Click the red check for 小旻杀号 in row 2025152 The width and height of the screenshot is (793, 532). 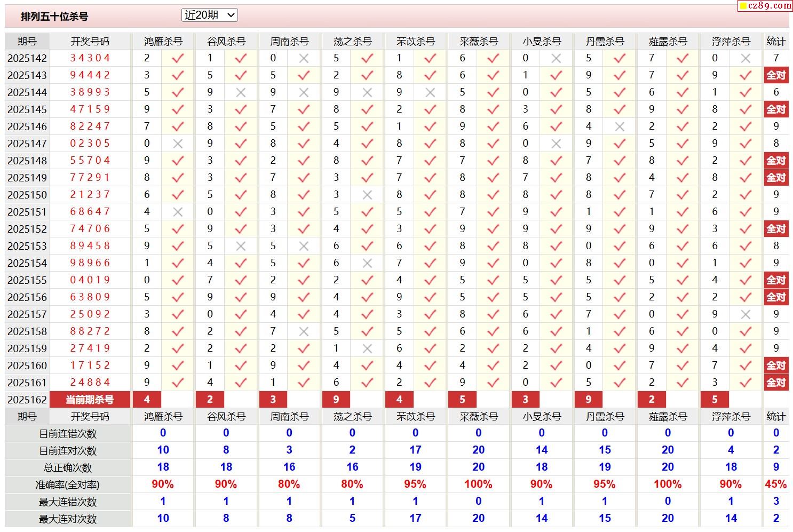tap(556, 229)
